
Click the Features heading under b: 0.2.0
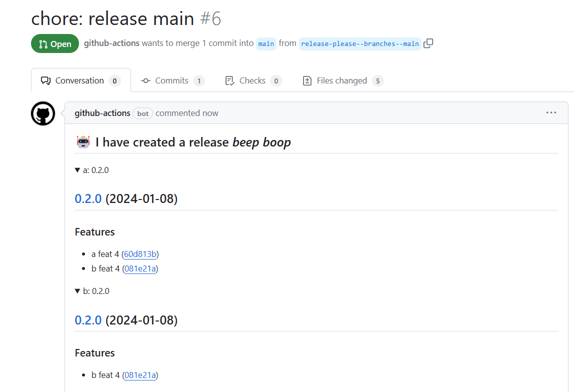(x=95, y=353)
